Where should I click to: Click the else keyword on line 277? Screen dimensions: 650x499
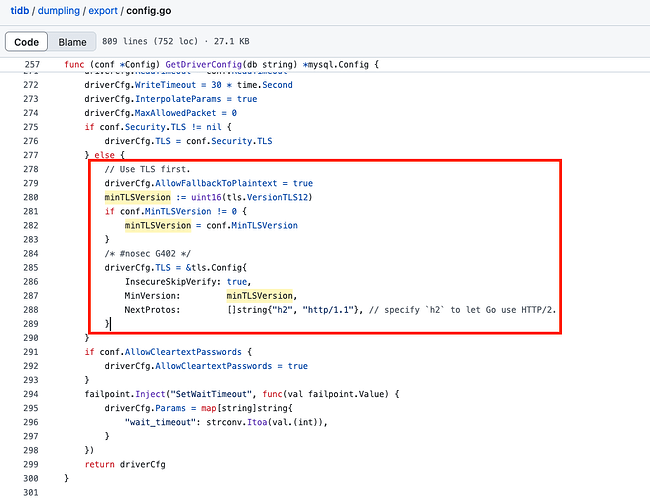coord(104,155)
